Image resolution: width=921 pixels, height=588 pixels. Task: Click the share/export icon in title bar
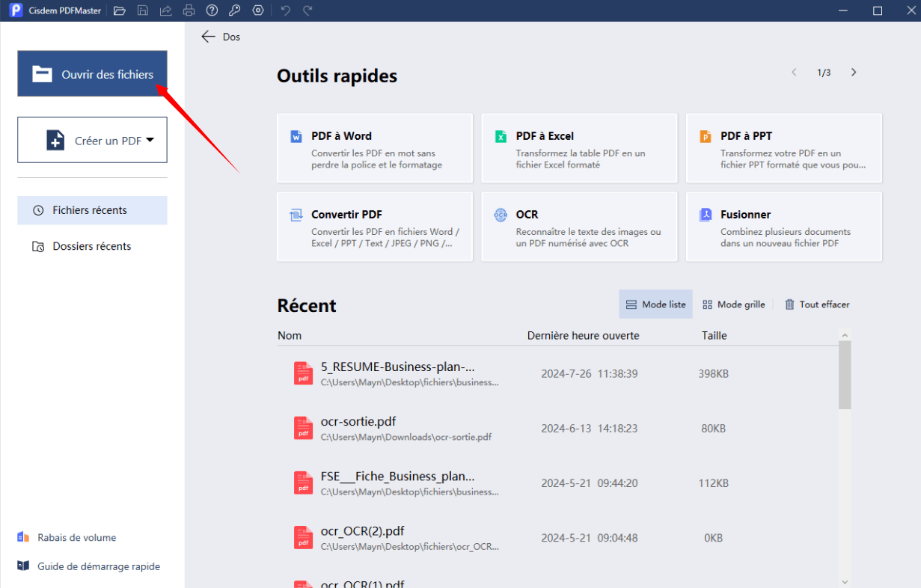click(x=166, y=10)
